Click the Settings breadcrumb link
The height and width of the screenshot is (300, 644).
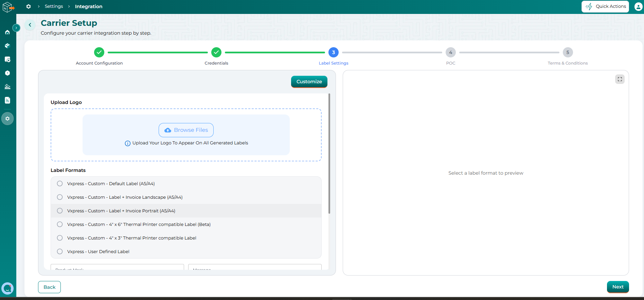(x=54, y=6)
